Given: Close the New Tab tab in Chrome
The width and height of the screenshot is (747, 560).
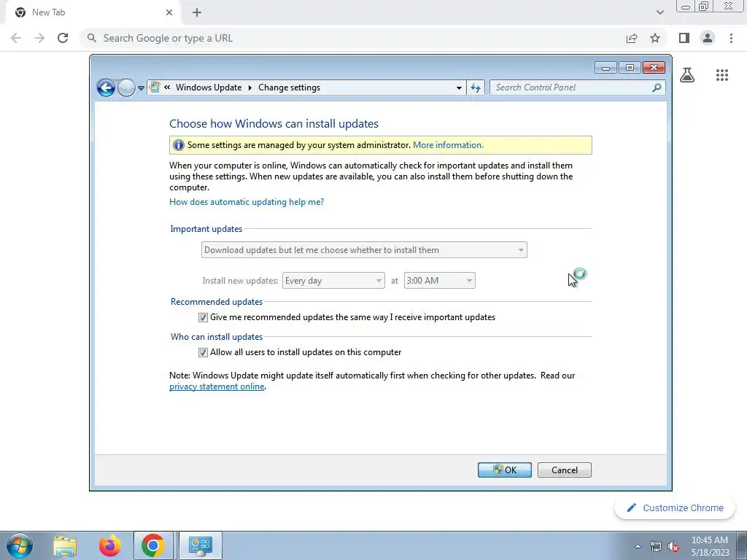Looking at the screenshot, I should (x=169, y=12).
